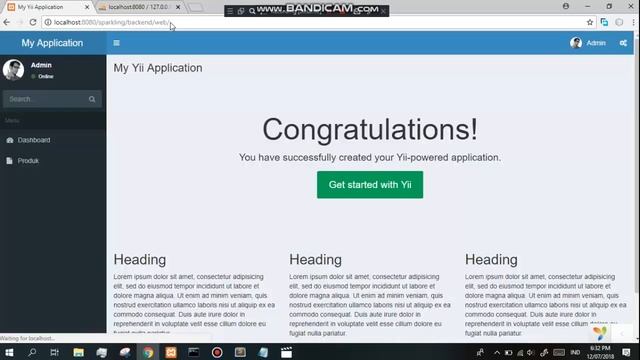Viewport: 640px width, 360px height.
Task: Click the blue extension icon beside the star
Action: tap(604, 22)
